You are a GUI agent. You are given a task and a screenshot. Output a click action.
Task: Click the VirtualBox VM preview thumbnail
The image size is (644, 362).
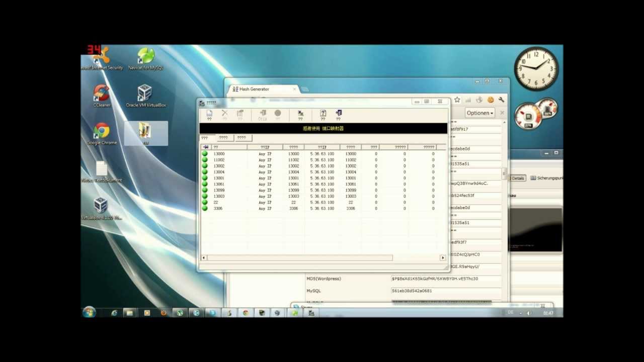535,229
